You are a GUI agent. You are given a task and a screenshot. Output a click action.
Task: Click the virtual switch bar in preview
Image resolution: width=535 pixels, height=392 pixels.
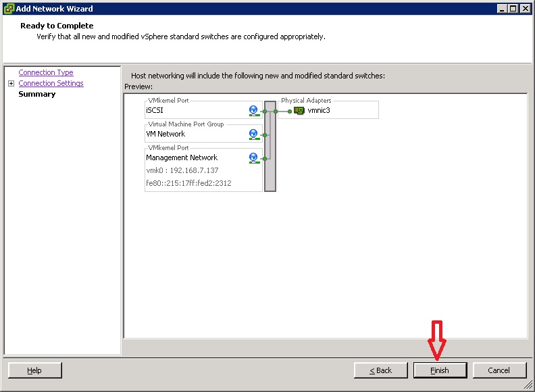(x=270, y=146)
